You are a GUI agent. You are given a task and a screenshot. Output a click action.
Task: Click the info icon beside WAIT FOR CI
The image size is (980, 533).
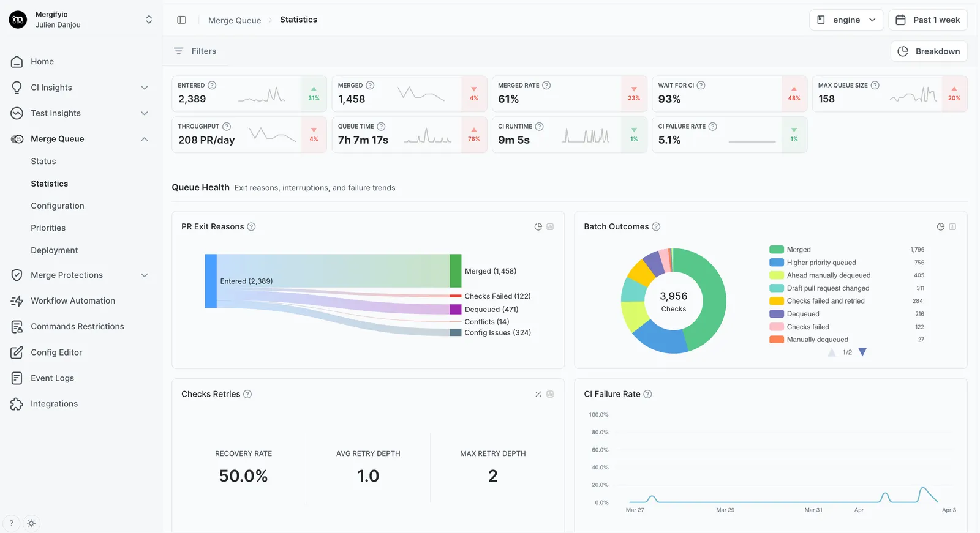pos(701,85)
